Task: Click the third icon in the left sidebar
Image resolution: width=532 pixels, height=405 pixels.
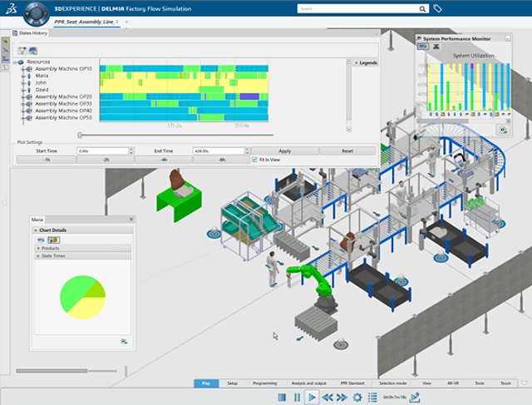Action: coord(5,59)
